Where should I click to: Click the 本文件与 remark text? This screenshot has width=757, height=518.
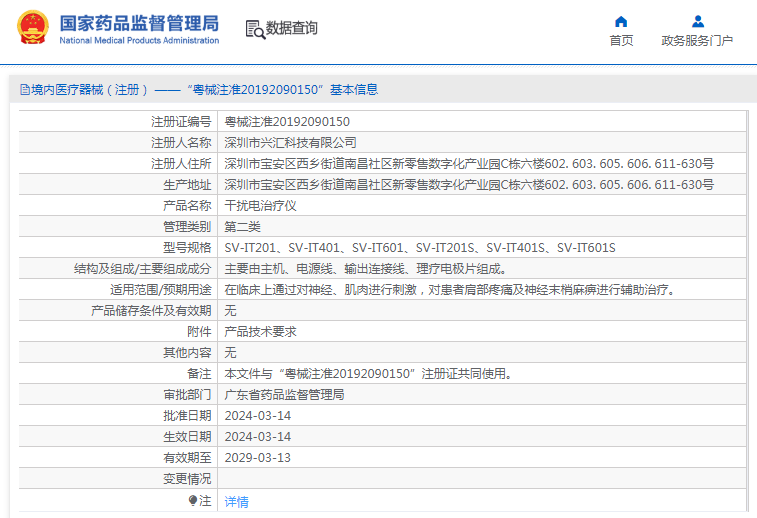tap(368, 374)
